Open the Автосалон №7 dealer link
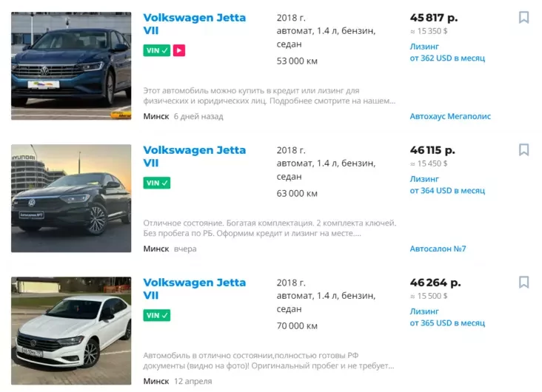This screenshot has width=542, height=392. (x=438, y=249)
